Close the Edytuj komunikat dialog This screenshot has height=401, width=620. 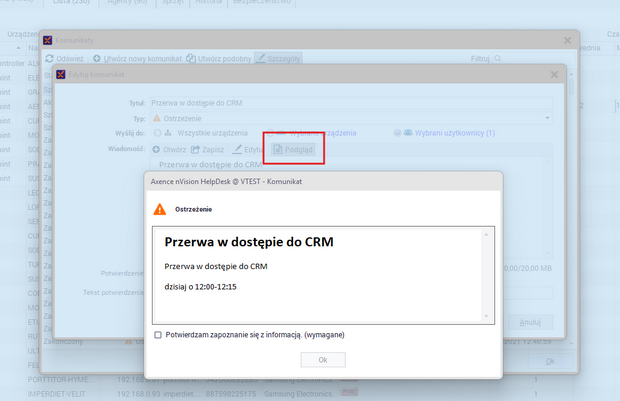[554, 74]
